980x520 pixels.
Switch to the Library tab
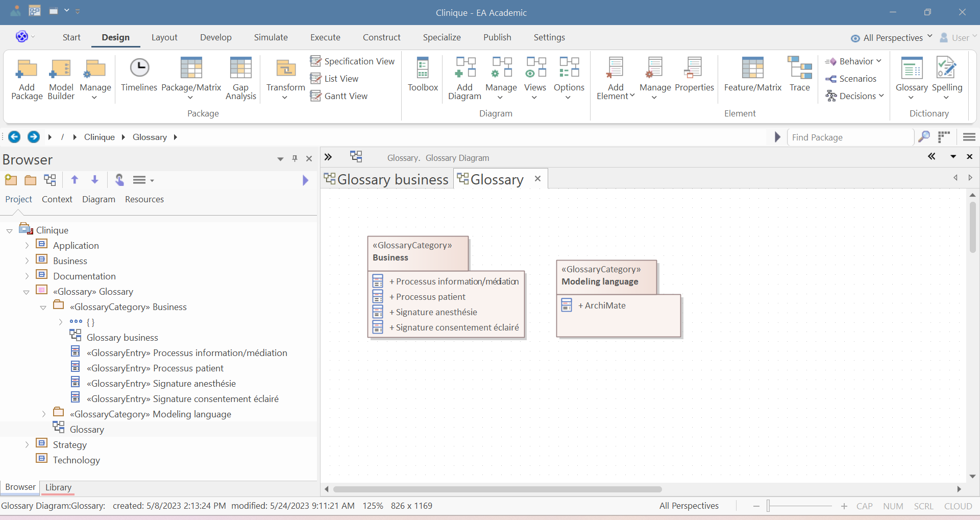point(58,487)
